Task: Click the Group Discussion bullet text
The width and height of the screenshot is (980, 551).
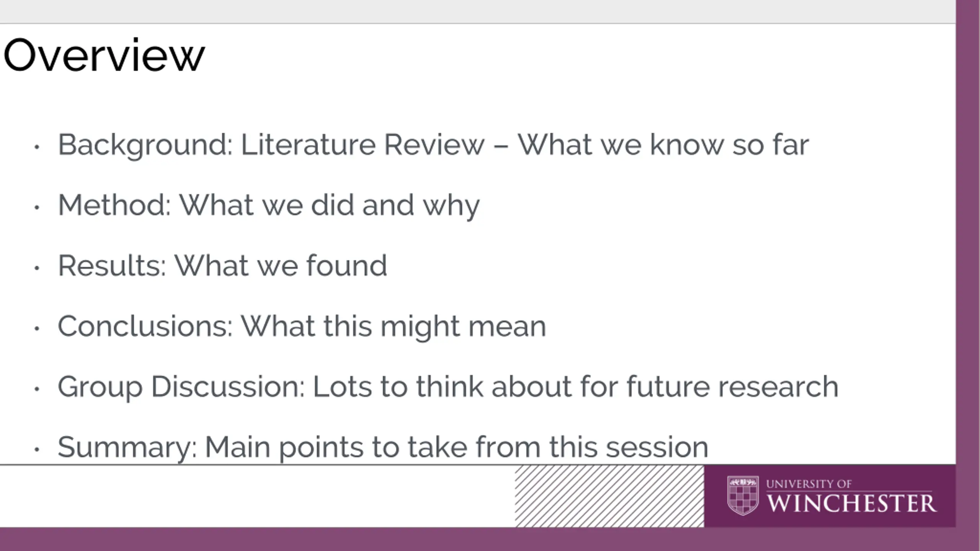Action: [x=448, y=387]
